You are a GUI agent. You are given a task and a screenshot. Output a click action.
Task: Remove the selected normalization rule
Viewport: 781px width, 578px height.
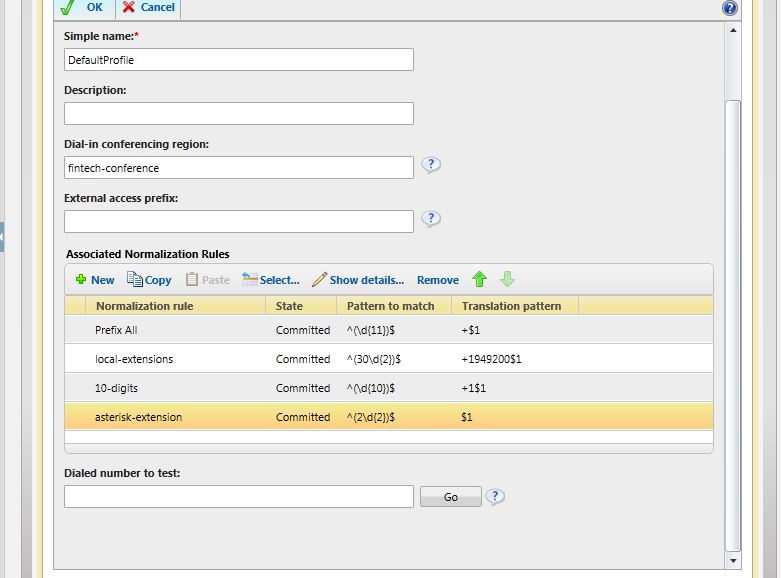tap(438, 280)
